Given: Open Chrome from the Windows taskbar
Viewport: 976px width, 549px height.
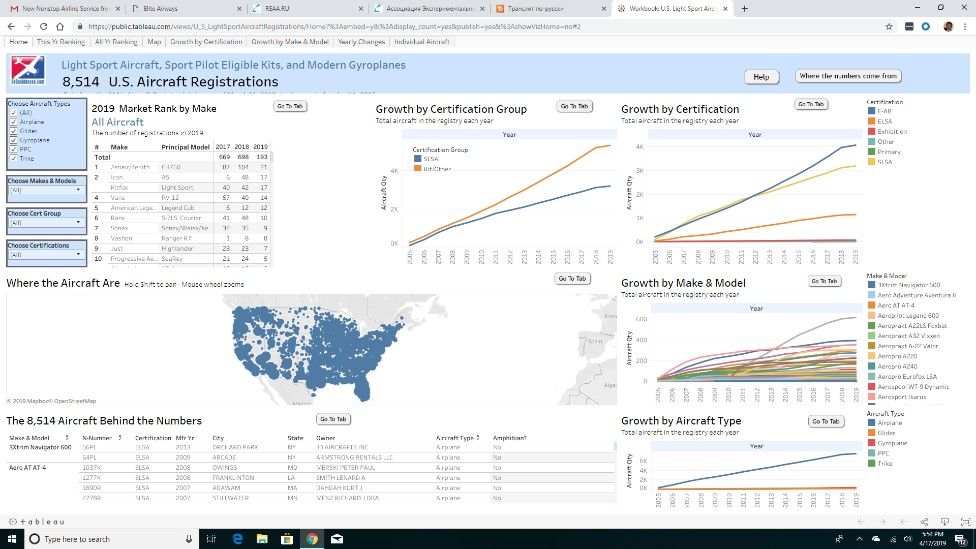Looking at the screenshot, I should tap(312, 539).
